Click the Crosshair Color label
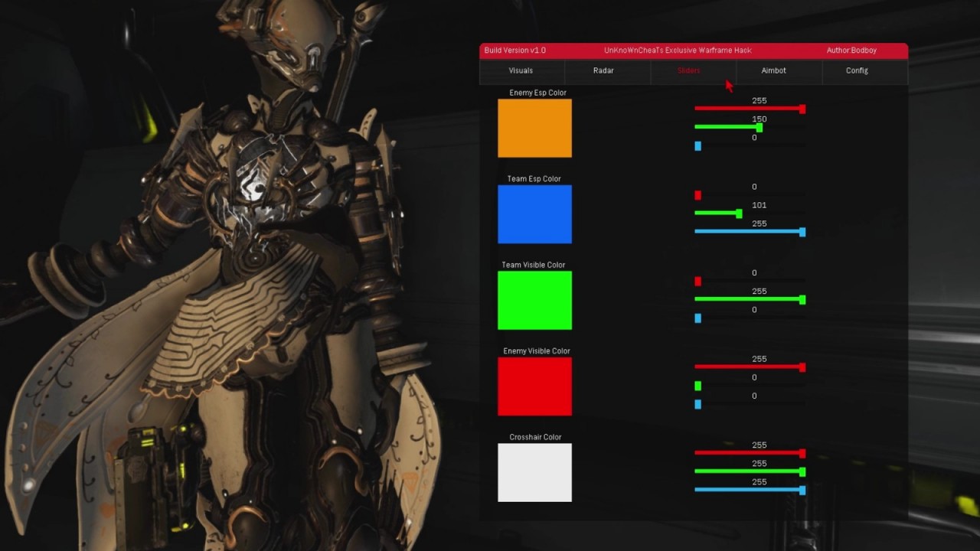This screenshot has width=980, height=551. pyautogui.click(x=535, y=437)
